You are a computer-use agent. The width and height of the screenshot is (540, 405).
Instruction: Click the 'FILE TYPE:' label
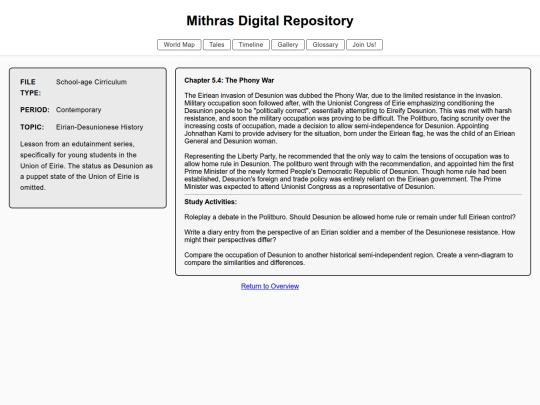coord(30,87)
